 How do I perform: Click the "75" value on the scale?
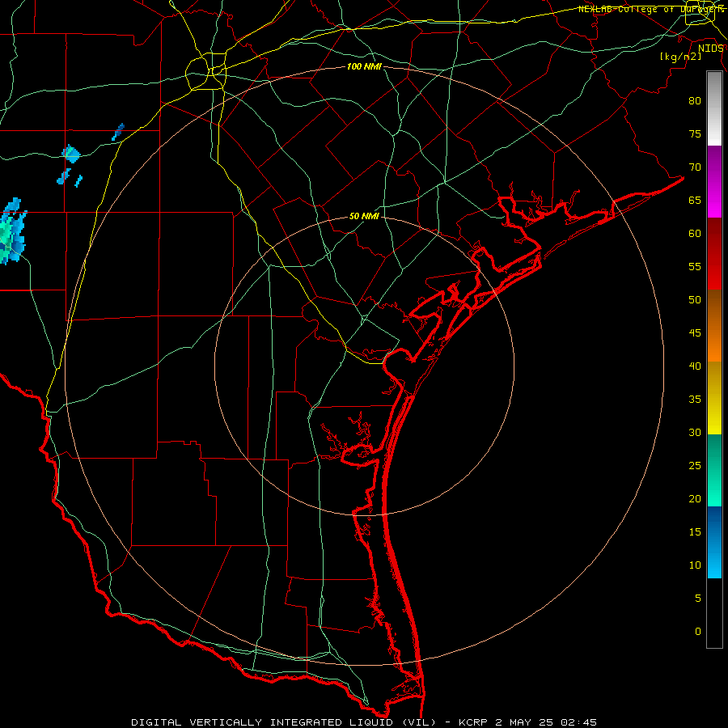tap(695, 134)
